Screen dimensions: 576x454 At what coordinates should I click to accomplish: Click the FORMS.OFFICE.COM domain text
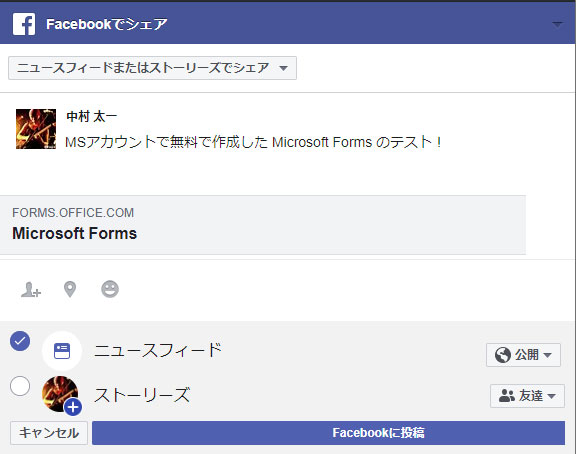tap(73, 213)
